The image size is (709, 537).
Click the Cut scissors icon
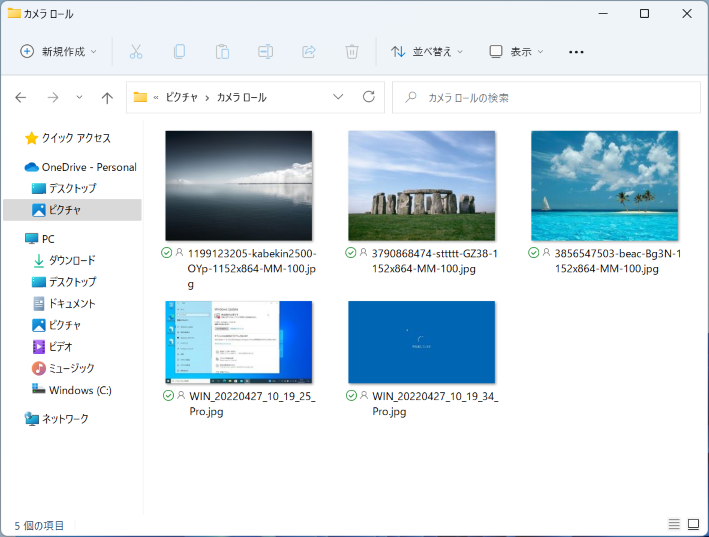click(x=136, y=52)
